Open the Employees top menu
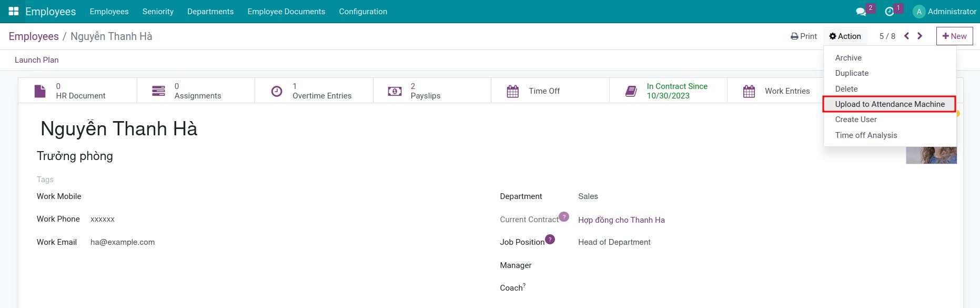 click(109, 12)
